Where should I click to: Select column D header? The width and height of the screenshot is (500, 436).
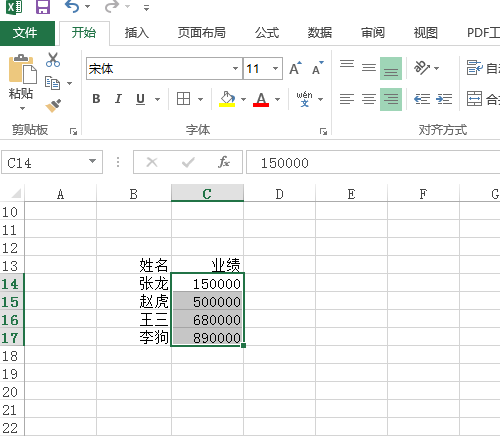(x=279, y=193)
